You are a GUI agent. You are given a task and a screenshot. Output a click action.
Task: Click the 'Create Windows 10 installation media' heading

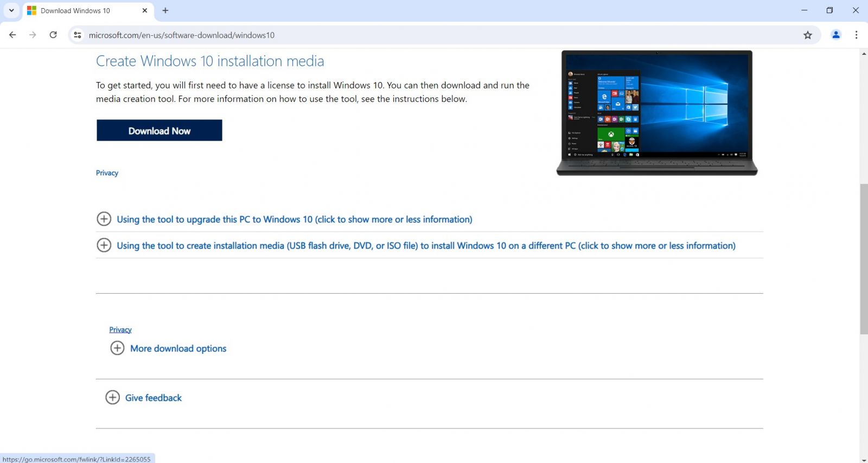pos(210,61)
